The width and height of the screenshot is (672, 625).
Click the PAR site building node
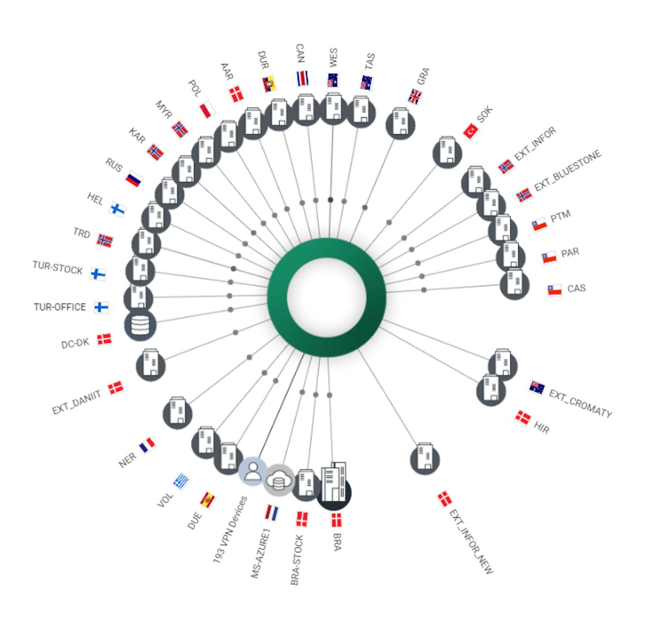511,257
